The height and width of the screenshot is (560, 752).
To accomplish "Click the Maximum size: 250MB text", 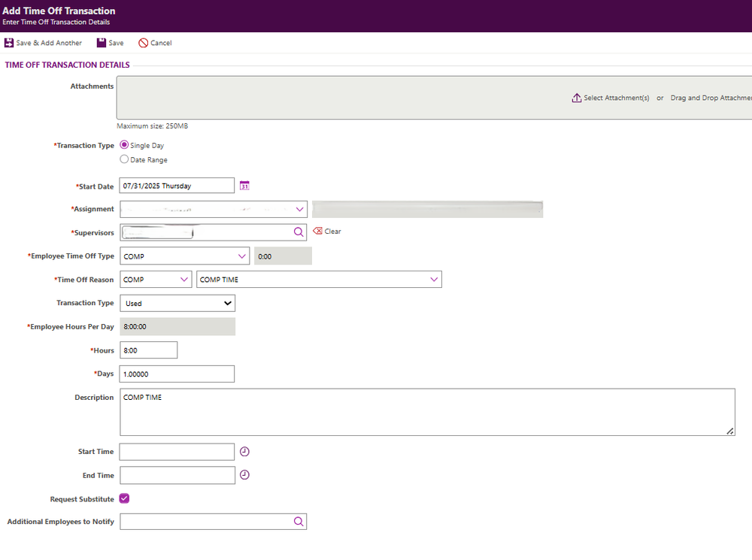I will click(x=153, y=126).
